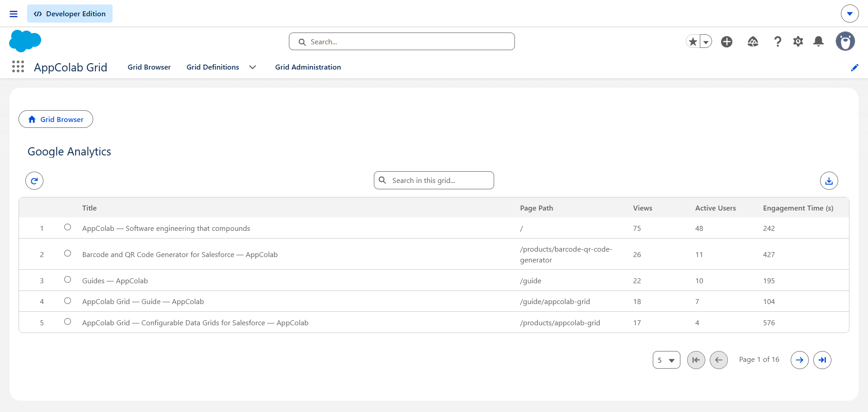The height and width of the screenshot is (412, 868).
Task: Select radio for Configurable Data Grids row
Action: [x=67, y=322]
